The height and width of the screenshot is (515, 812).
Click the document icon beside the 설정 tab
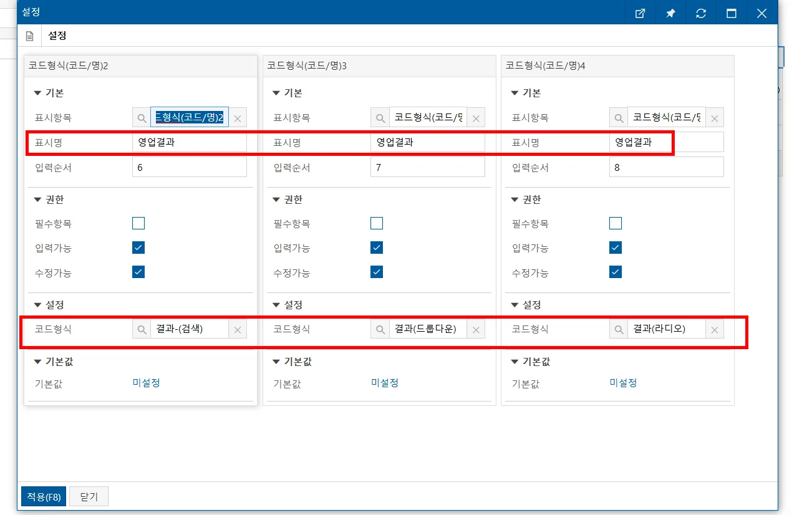[29, 36]
